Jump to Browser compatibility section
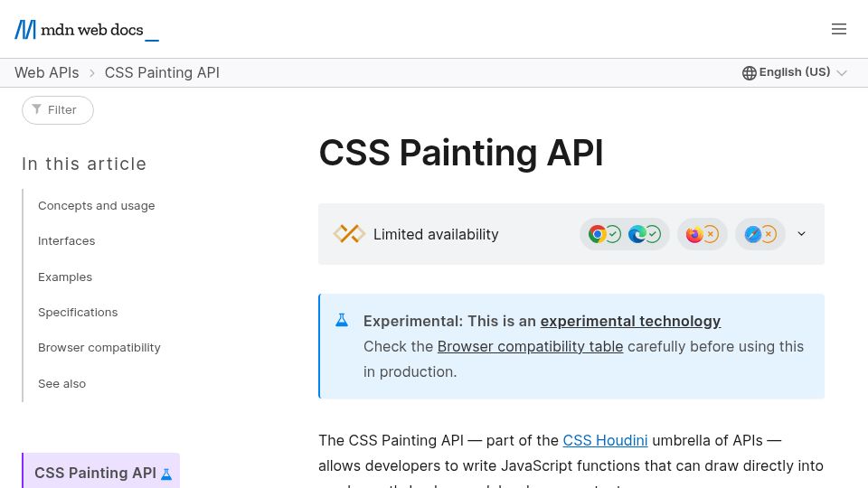Image resolution: width=868 pixels, height=488 pixels. [99, 347]
